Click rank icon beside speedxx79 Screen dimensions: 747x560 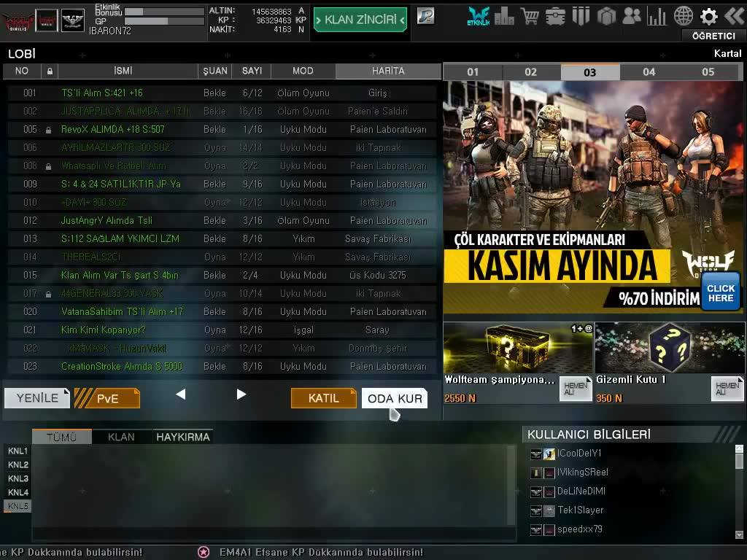pyautogui.click(x=536, y=529)
